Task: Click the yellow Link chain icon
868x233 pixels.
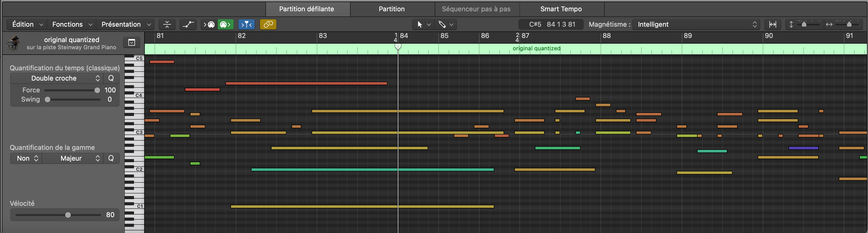Action: coord(268,24)
